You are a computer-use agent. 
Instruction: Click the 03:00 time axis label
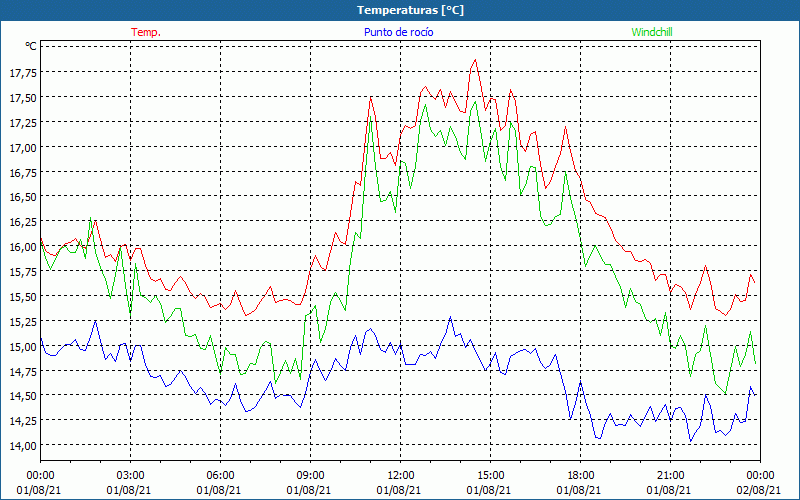click(x=131, y=476)
